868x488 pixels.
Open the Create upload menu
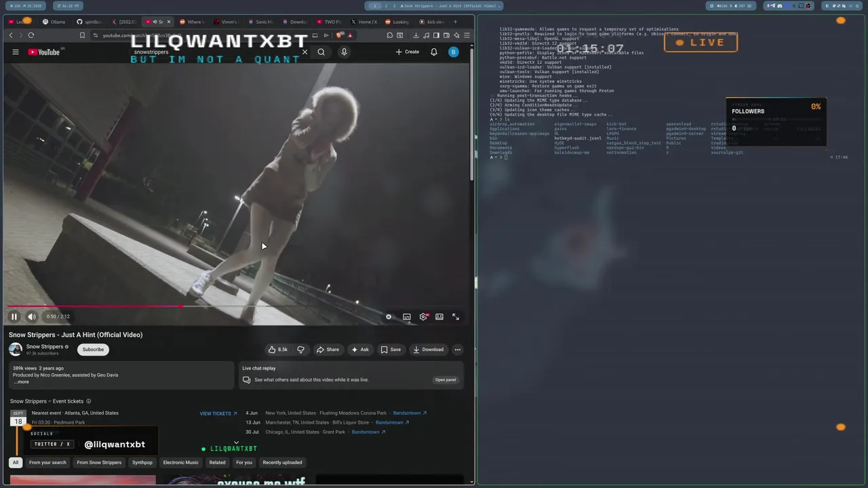click(408, 52)
